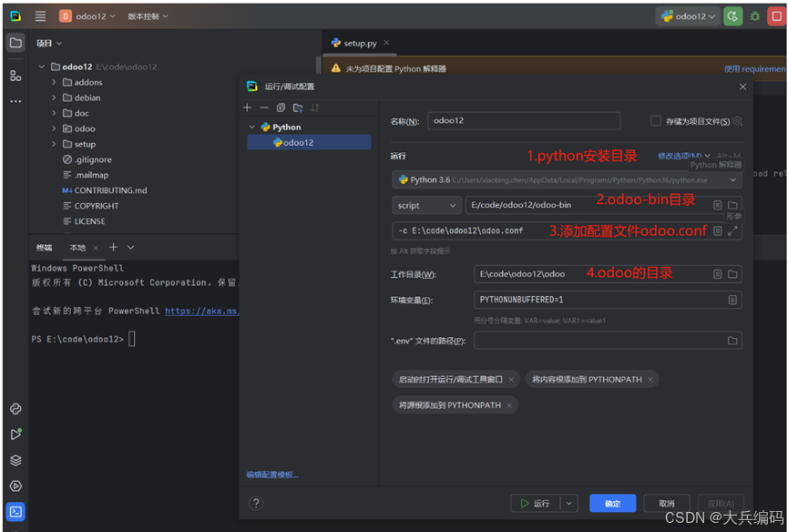Switch the script/module dropdown
Screen dimensions: 788x532
pos(426,206)
